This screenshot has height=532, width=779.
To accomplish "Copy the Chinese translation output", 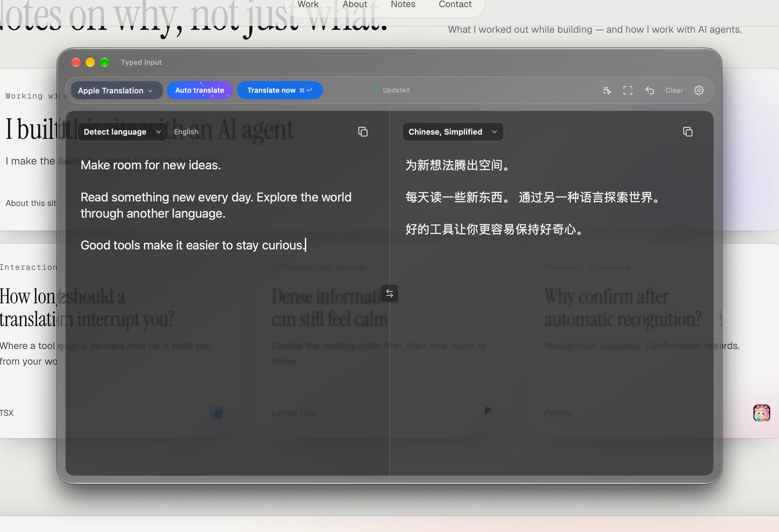I will tap(687, 132).
